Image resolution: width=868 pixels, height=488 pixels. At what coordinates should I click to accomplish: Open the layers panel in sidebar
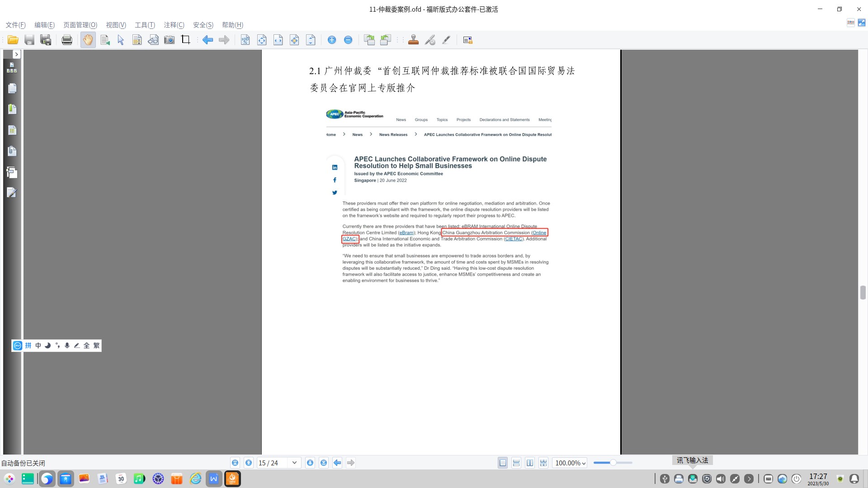point(12,172)
